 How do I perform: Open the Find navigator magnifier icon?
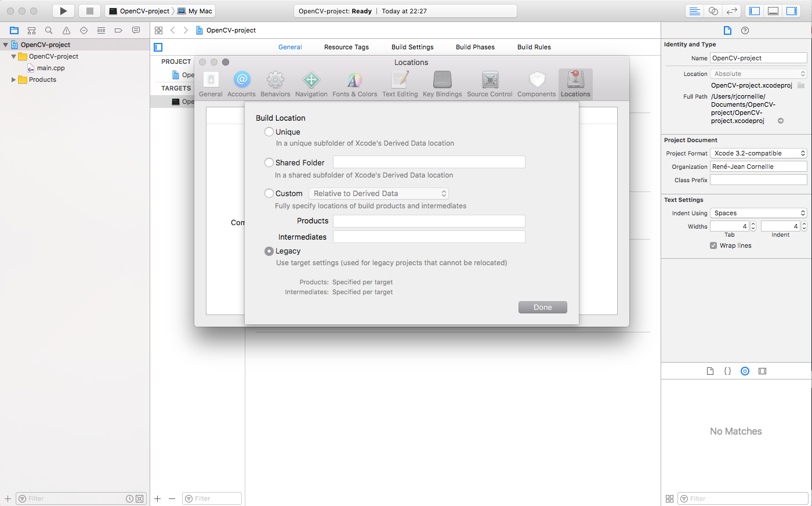click(x=49, y=30)
